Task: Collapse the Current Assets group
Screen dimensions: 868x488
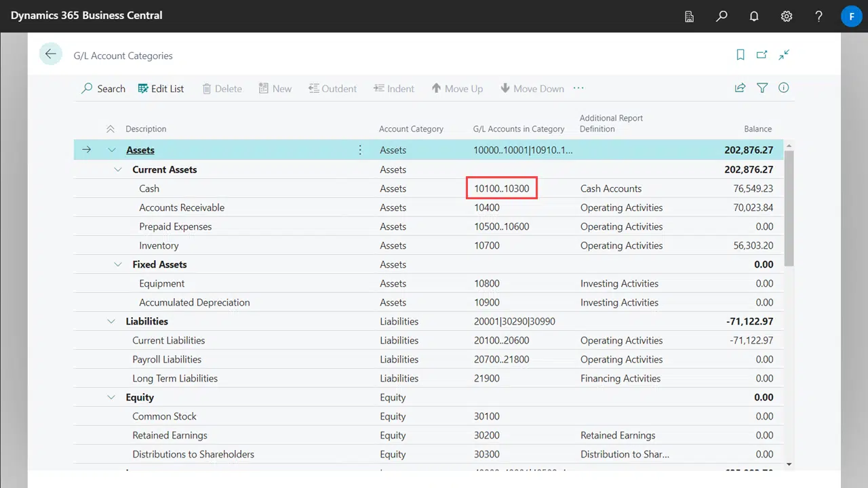Action: [x=118, y=169]
